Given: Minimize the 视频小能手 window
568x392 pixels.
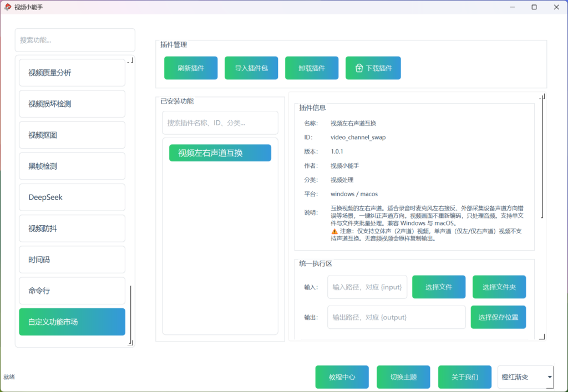Looking at the screenshot, I should pos(512,7).
